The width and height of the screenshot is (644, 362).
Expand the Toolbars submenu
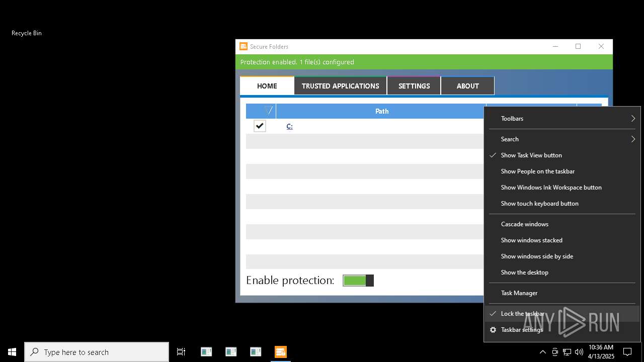(562, 119)
